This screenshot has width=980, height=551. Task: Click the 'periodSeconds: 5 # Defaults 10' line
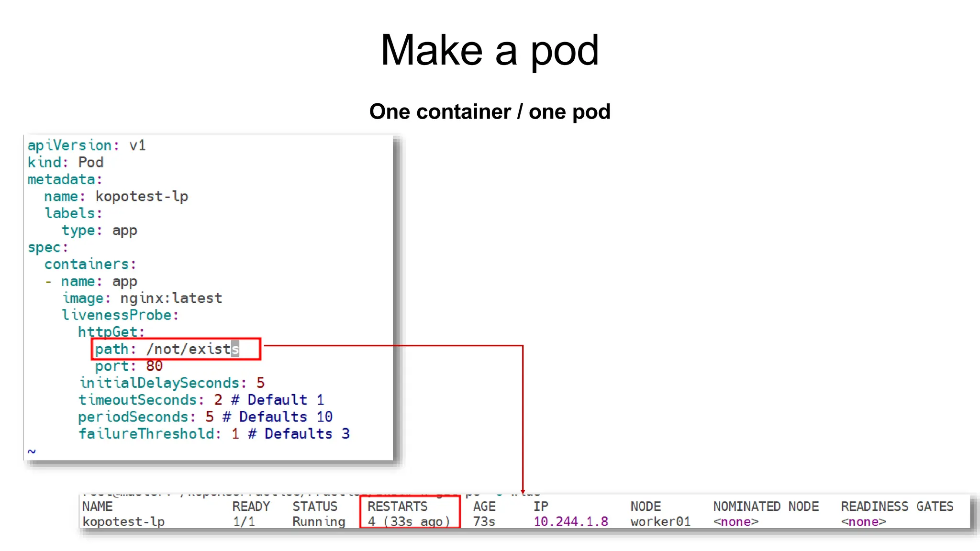[205, 417]
